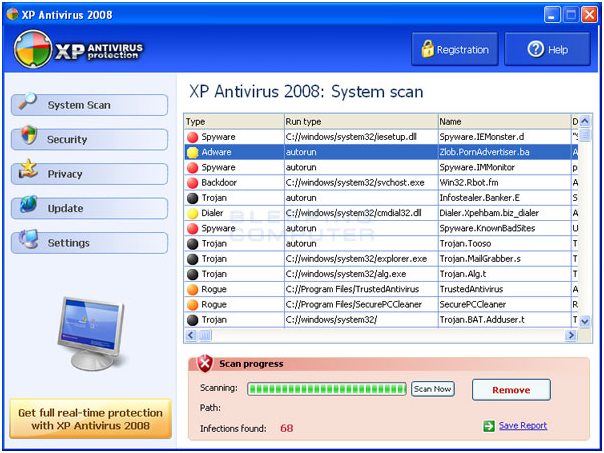The image size is (604, 453).
Task: Click the black dot on Trojan.MailGrabber.s row
Action: [x=192, y=259]
